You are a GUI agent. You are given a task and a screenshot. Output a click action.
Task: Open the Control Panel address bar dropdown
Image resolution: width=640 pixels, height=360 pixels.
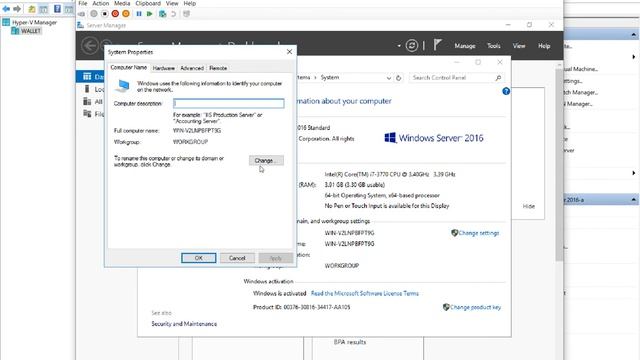(389, 78)
